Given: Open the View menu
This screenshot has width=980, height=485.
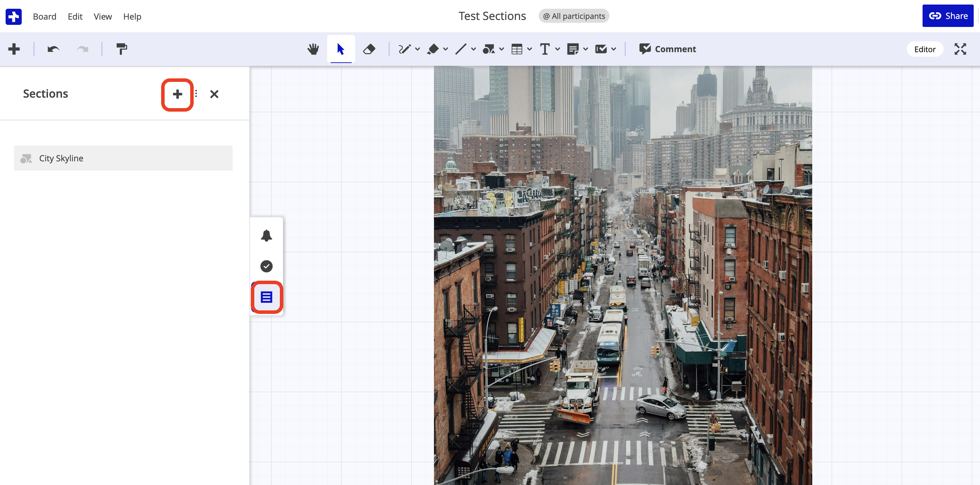Looking at the screenshot, I should (x=102, y=16).
